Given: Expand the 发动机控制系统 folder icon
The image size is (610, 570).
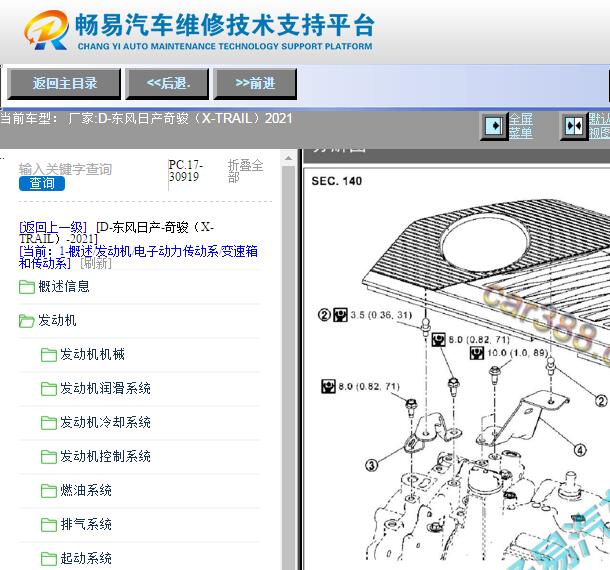Looking at the screenshot, I should coord(49,457).
